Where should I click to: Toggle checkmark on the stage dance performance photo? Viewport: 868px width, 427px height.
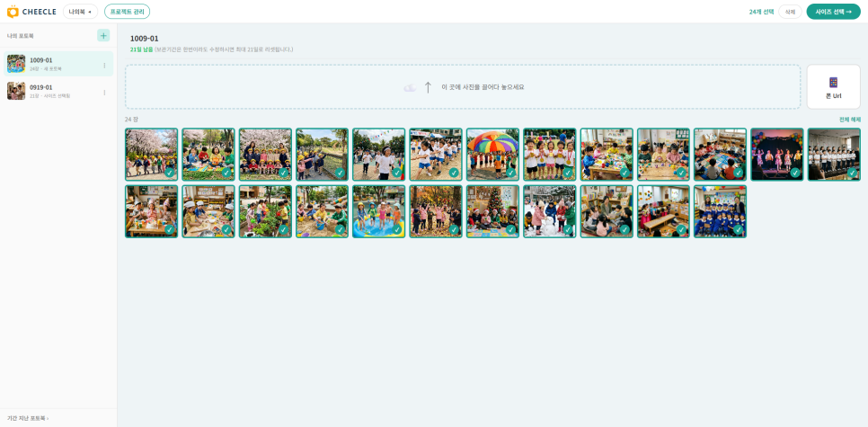795,173
